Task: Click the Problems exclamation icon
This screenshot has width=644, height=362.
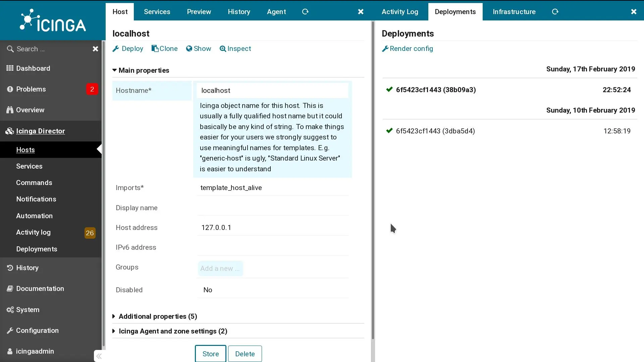Action: click(10, 89)
